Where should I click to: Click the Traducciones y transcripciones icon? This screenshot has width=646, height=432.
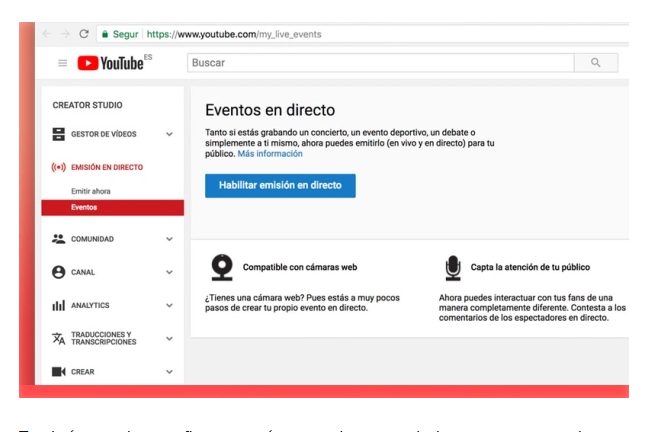tap(58, 339)
